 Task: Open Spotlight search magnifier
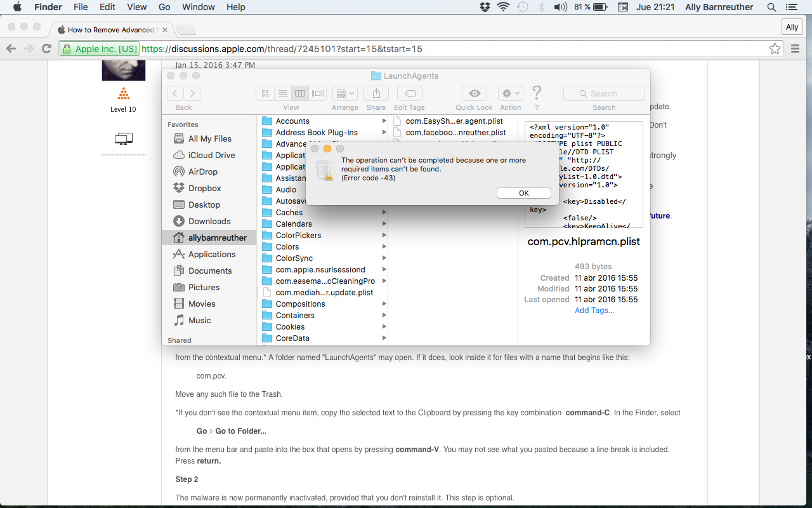(771, 7)
